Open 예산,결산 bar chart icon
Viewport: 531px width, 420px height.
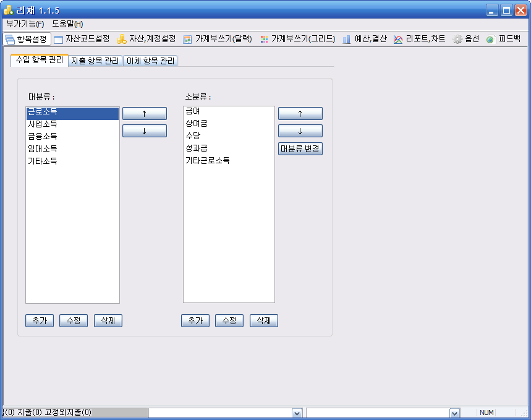[x=347, y=39]
